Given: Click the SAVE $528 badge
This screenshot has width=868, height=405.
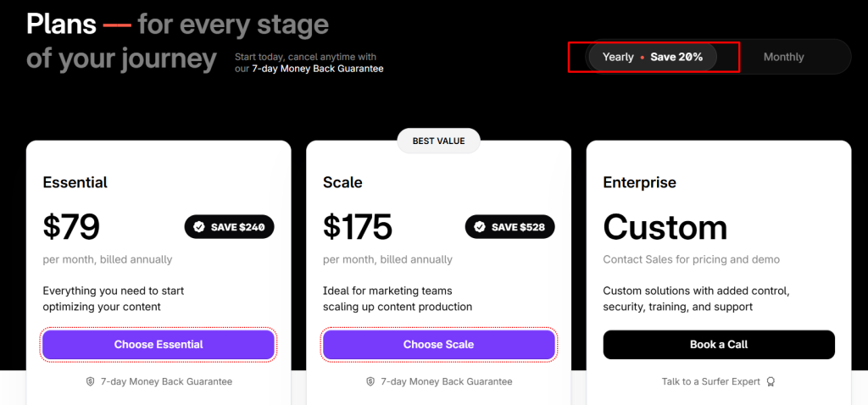Looking at the screenshot, I should (509, 227).
